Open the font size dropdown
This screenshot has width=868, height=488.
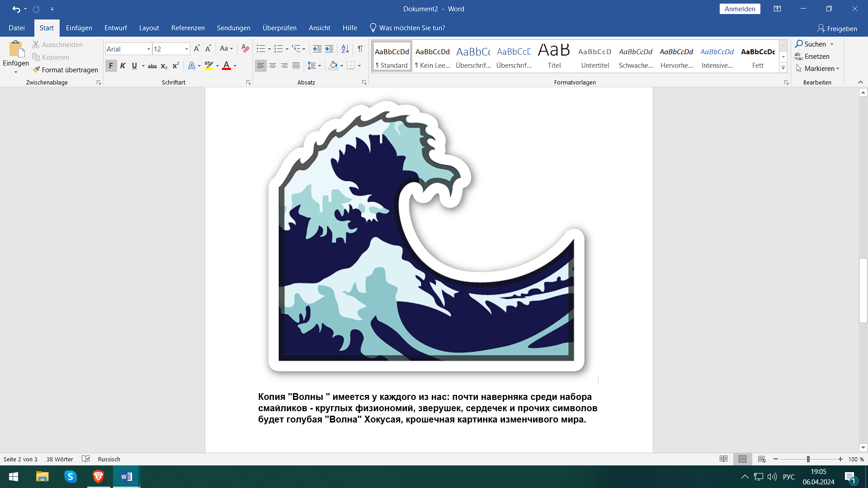186,49
